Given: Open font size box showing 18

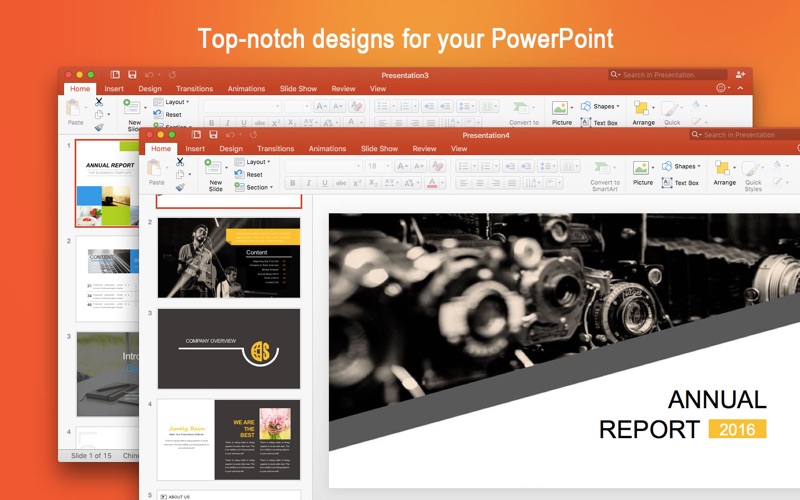Looking at the screenshot, I should pos(378,166).
